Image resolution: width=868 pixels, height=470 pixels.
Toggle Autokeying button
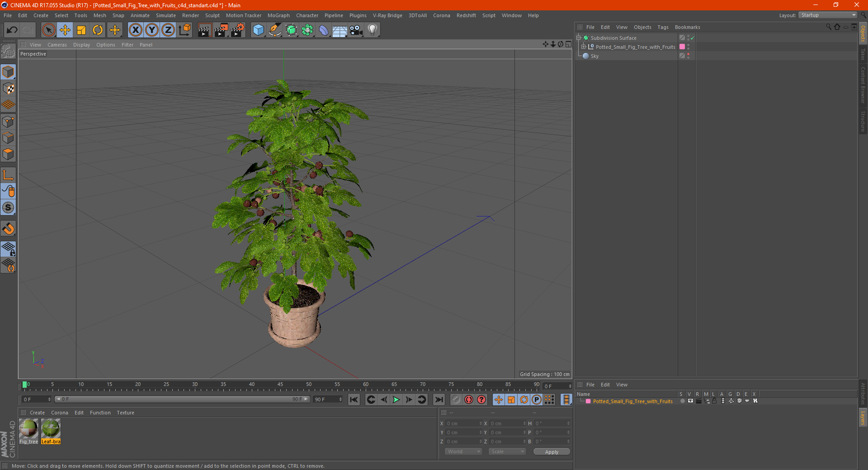(469, 399)
